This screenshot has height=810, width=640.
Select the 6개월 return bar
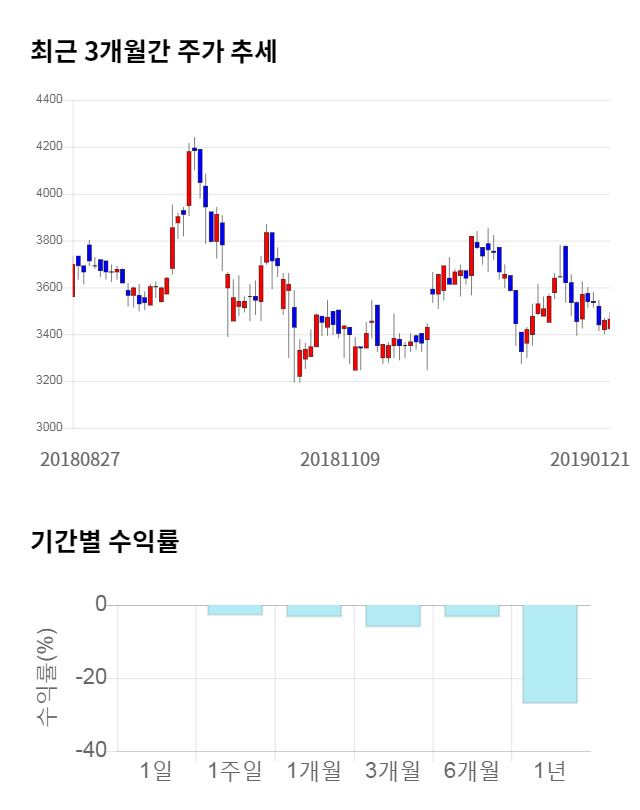pyautogui.click(x=471, y=611)
